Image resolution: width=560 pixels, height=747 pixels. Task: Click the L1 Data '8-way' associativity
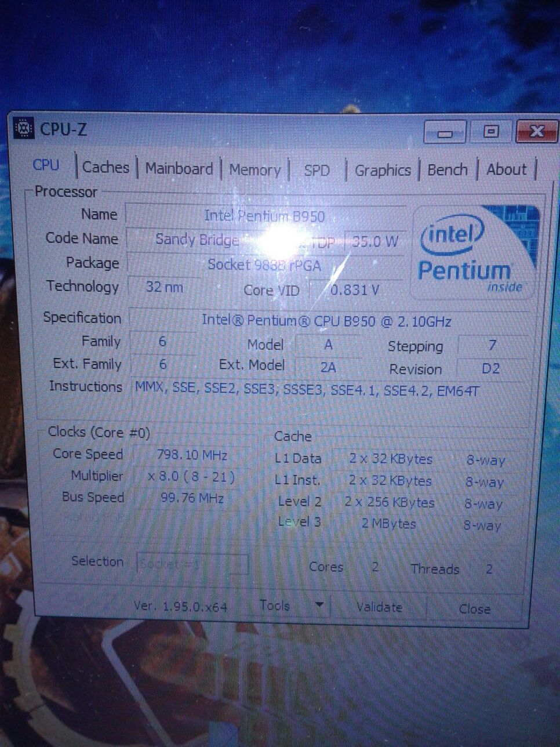click(486, 460)
